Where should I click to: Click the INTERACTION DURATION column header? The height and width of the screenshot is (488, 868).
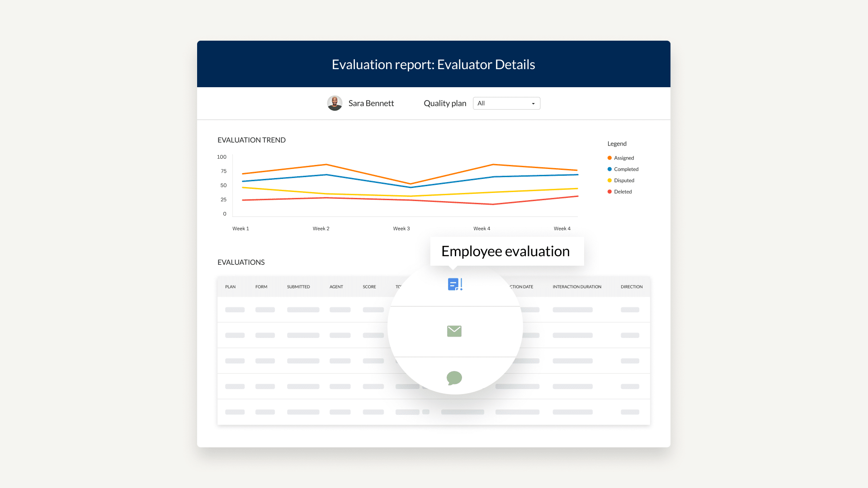pyautogui.click(x=576, y=286)
